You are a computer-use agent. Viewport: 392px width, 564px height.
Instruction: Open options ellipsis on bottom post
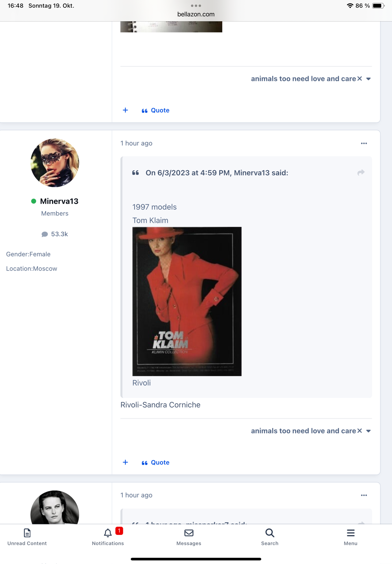(364, 495)
